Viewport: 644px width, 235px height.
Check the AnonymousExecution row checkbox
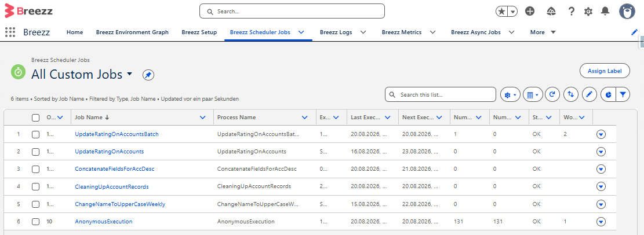pyautogui.click(x=36, y=222)
